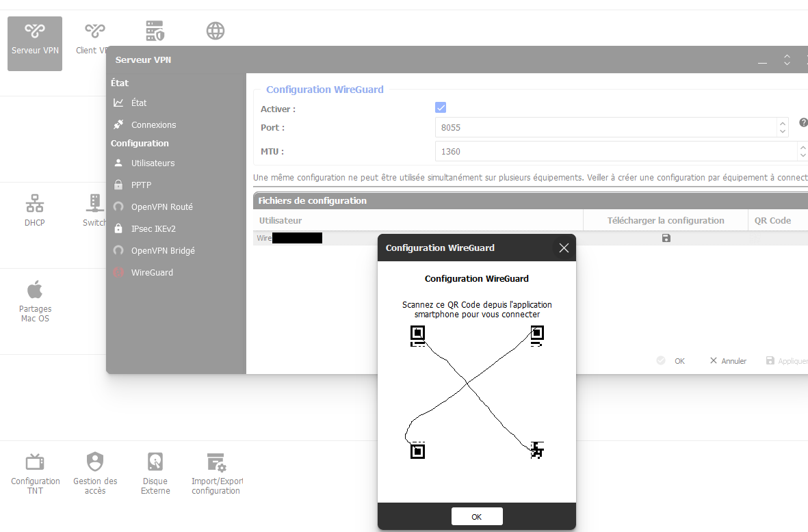Click the Utilisateur column header

pos(418,220)
